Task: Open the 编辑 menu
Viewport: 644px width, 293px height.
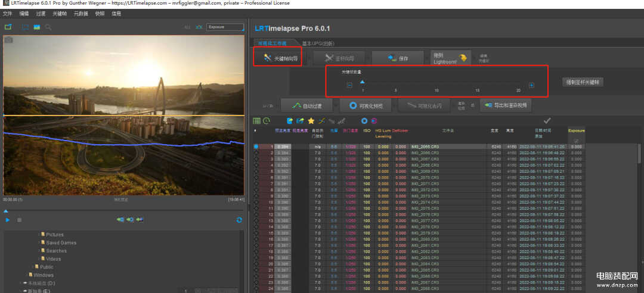Action: [x=24, y=14]
